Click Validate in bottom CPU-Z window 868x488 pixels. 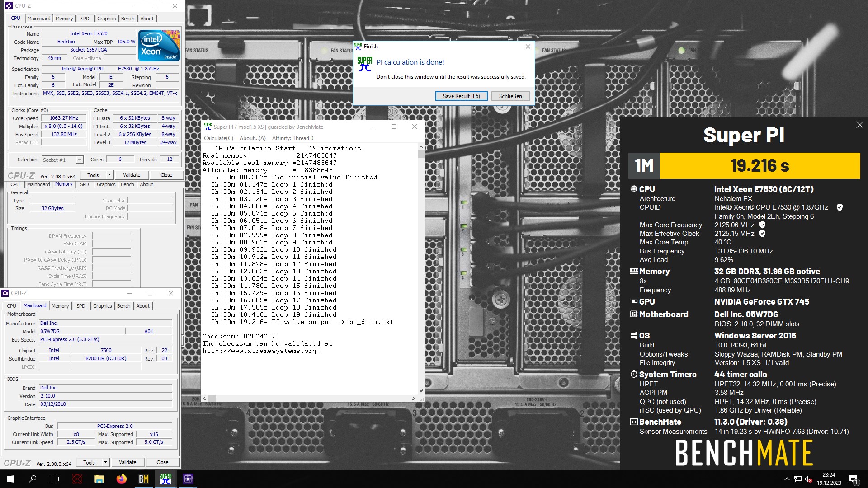(x=127, y=462)
